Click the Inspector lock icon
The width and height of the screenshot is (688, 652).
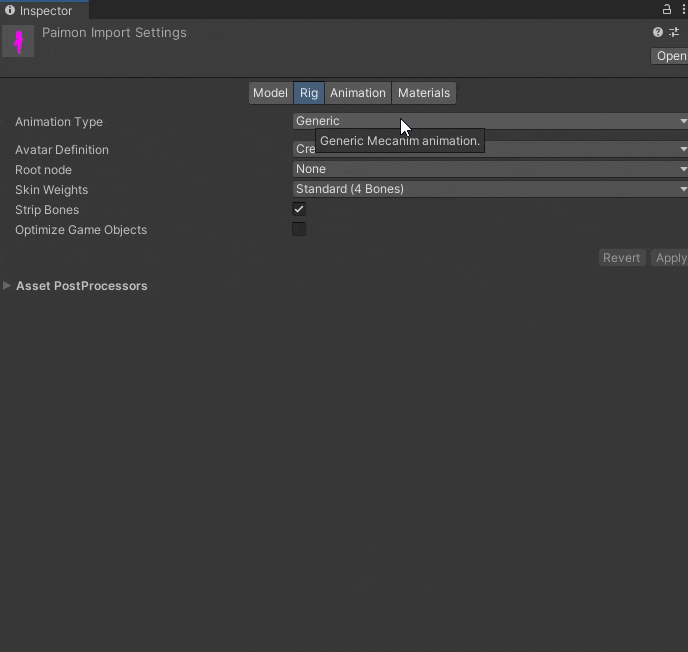tap(666, 9)
